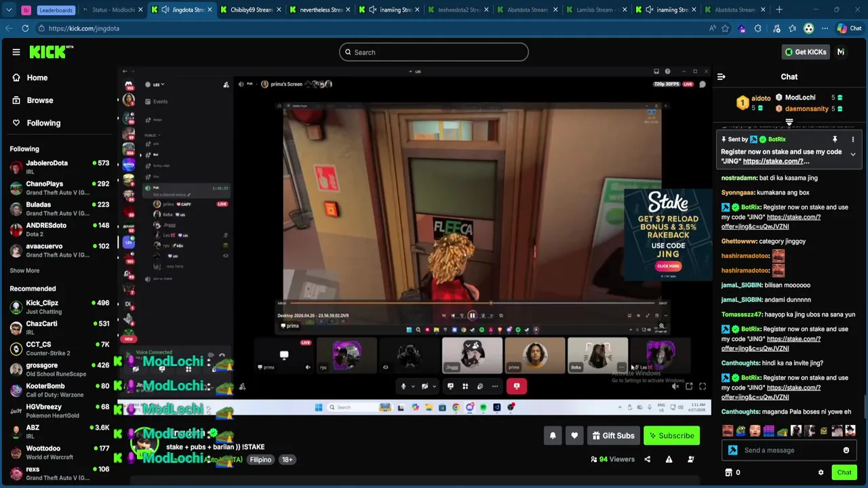Switch to nevertheless Stream browser tab
The height and width of the screenshot is (488, 868).
pyautogui.click(x=321, y=9)
